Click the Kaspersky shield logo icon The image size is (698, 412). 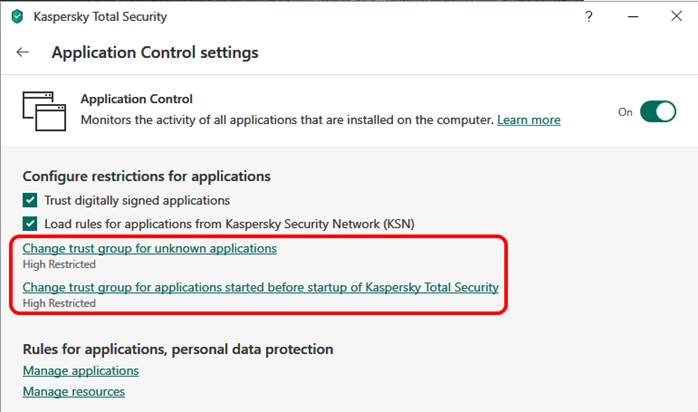pos(16,17)
